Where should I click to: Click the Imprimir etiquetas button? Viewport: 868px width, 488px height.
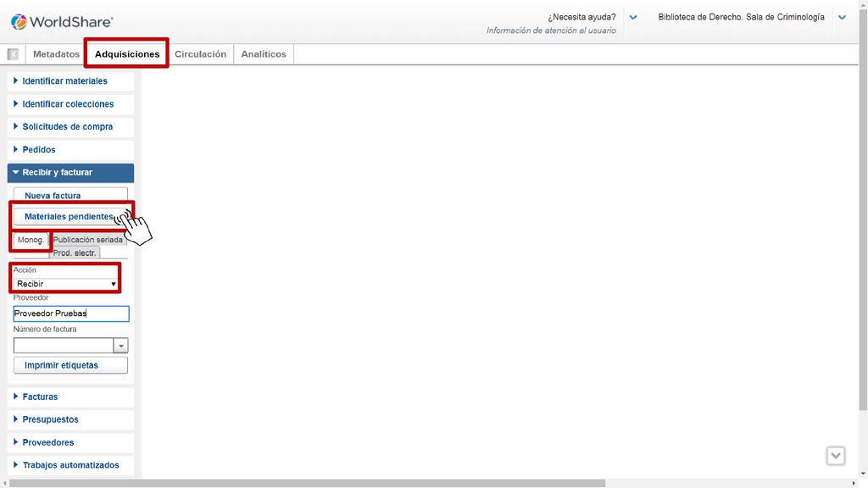click(x=70, y=365)
